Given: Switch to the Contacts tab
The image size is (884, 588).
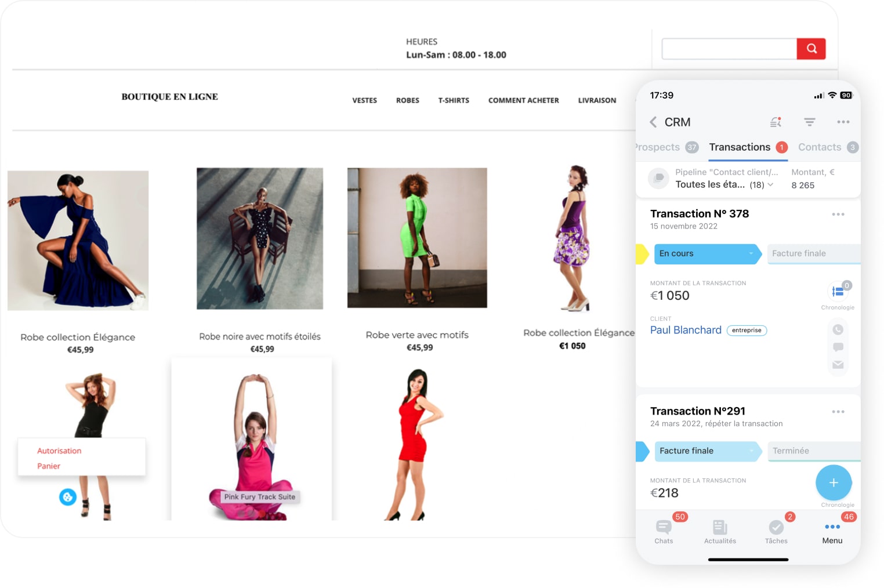Looking at the screenshot, I should (x=819, y=147).
